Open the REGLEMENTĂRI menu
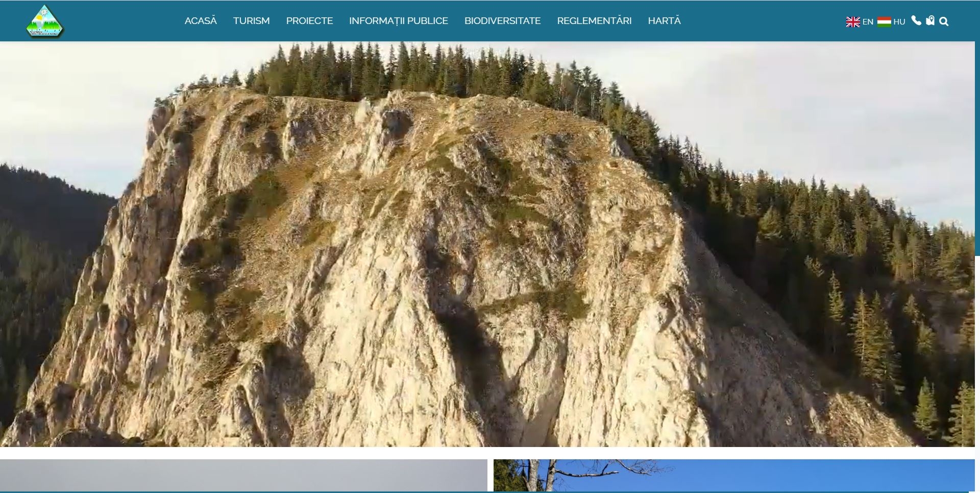This screenshot has width=980, height=493. pyautogui.click(x=594, y=21)
